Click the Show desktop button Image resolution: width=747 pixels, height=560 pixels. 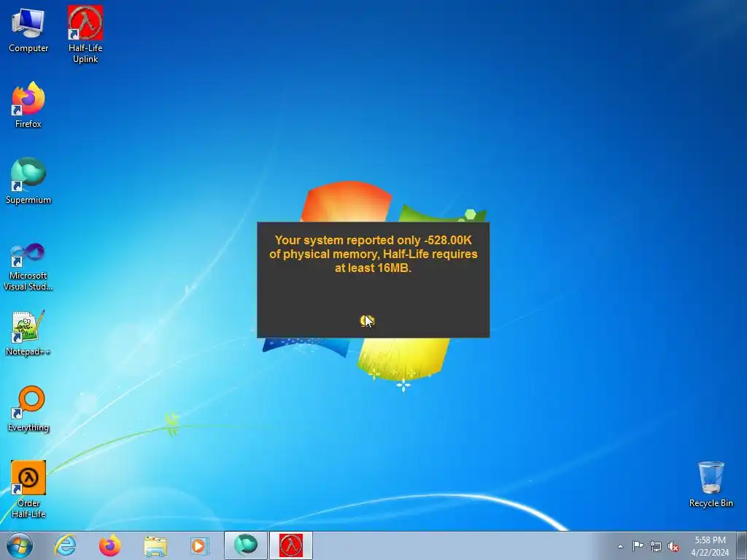742,545
